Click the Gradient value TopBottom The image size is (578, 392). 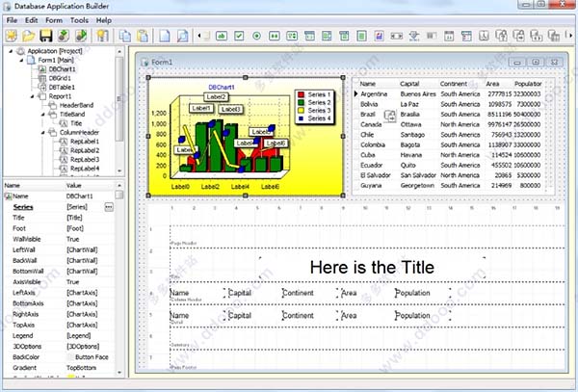tap(80, 368)
